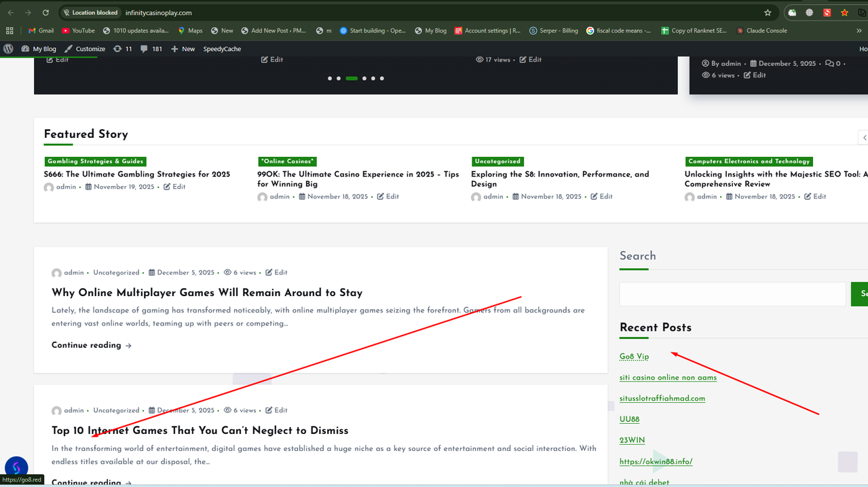868x487 pixels.
Task: Edit the 99OK featured post
Action: tap(388, 196)
